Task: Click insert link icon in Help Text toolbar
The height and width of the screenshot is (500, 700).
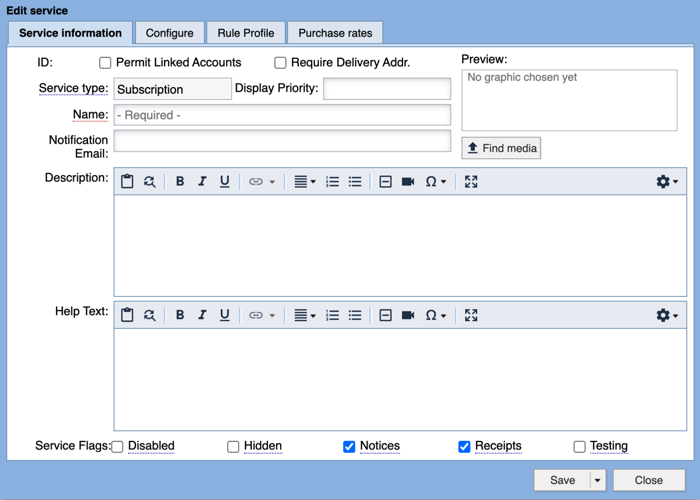Action: coord(255,315)
